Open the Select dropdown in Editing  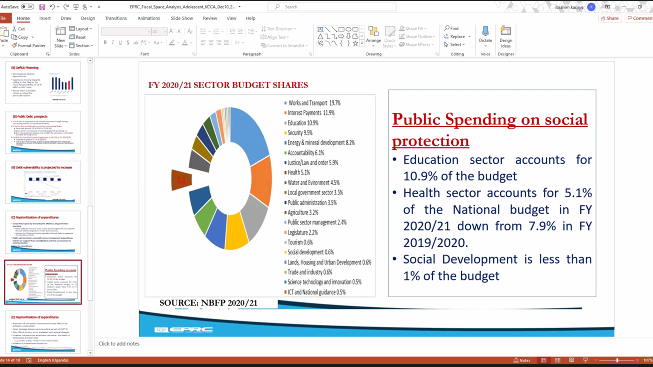454,45
